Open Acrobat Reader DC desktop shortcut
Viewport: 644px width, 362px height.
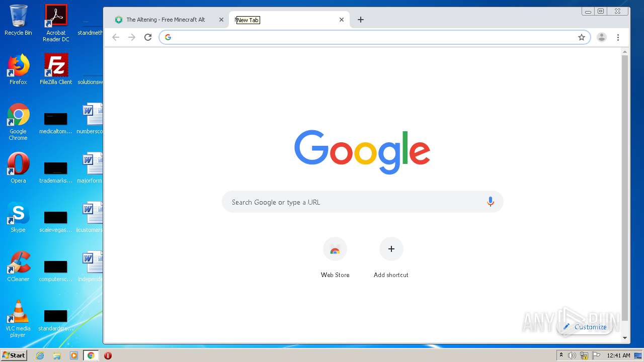[56, 23]
